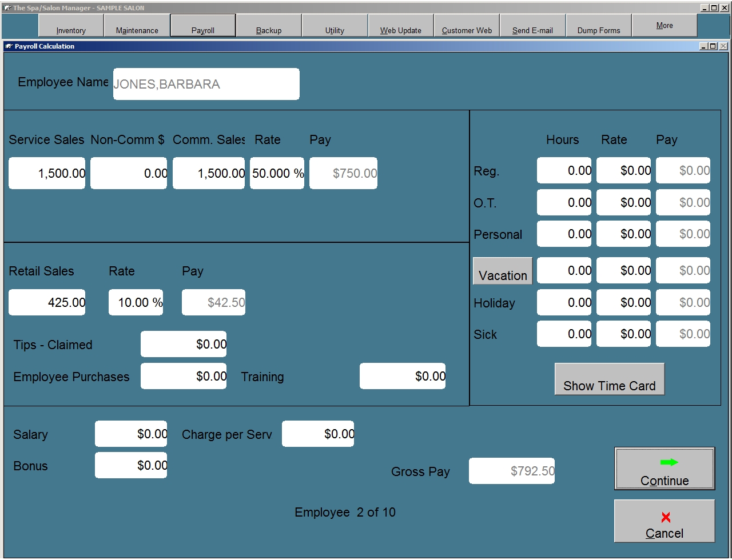Click the Vacation button

[x=503, y=271]
